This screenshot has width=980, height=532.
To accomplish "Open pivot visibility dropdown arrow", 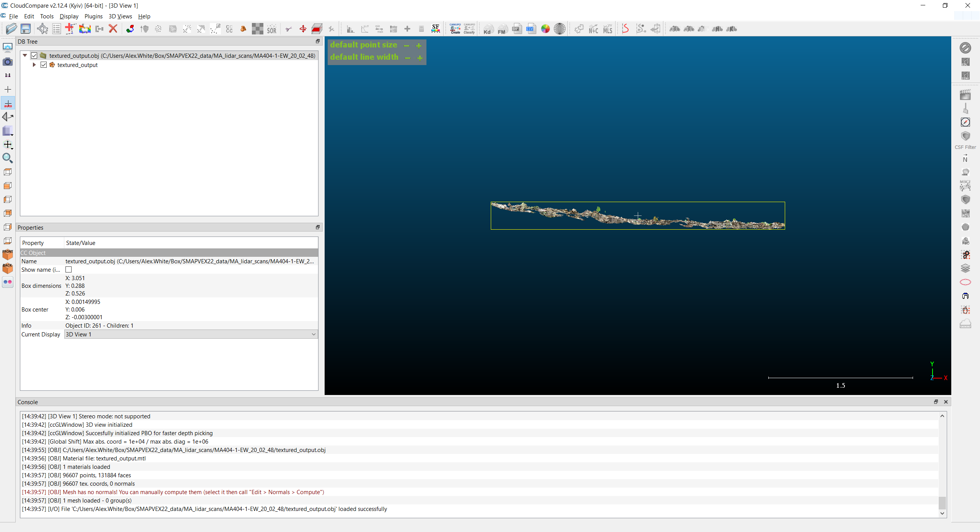I will 12,148.
